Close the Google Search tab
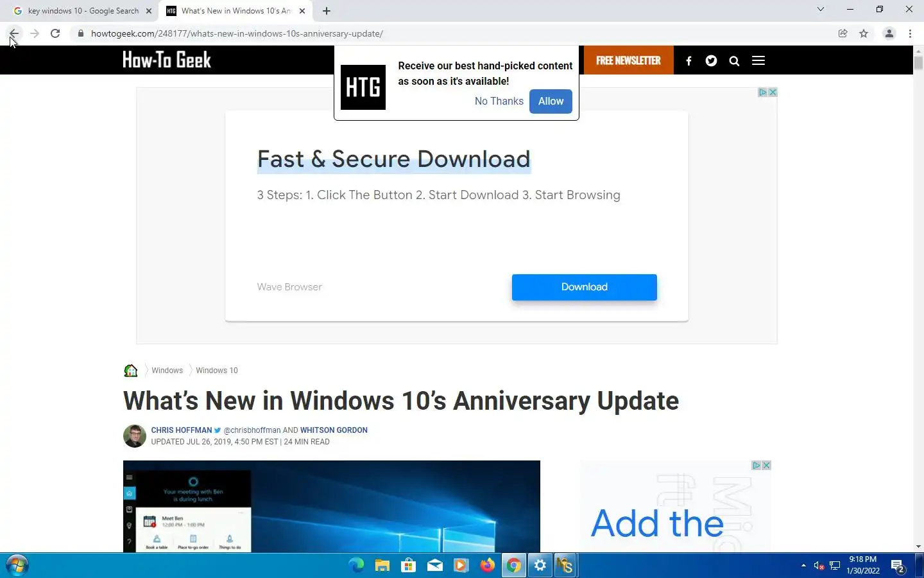The width and height of the screenshot is (924, 578). click(x=149, y=11)
